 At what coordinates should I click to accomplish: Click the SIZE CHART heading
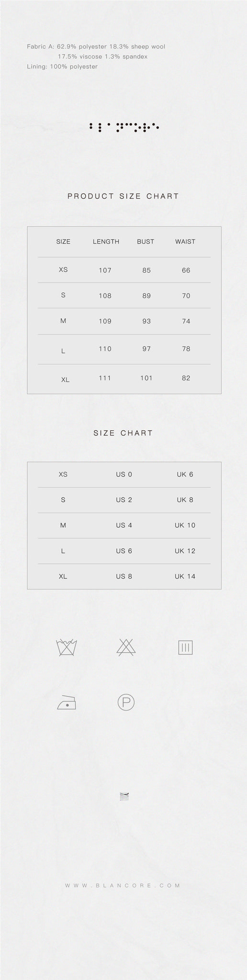[123, 433]
